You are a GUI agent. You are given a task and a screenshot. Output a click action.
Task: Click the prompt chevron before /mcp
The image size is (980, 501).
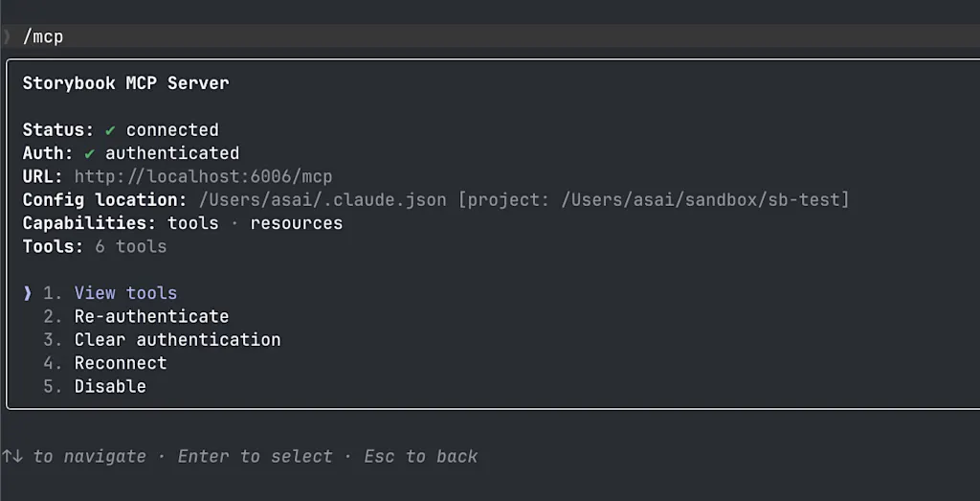[7, 37]
